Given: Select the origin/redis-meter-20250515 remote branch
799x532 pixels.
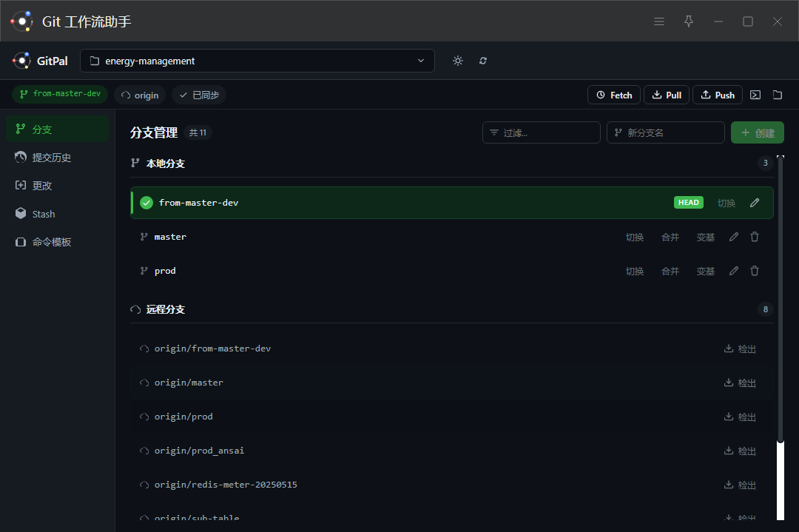Looking at the screenshot, I should click(452, 485).
